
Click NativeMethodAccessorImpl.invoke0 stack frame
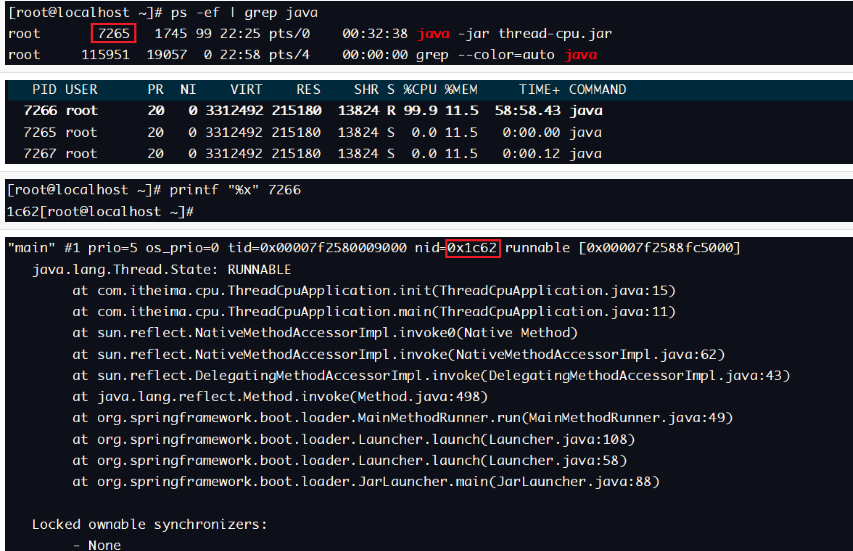[325, 333]
